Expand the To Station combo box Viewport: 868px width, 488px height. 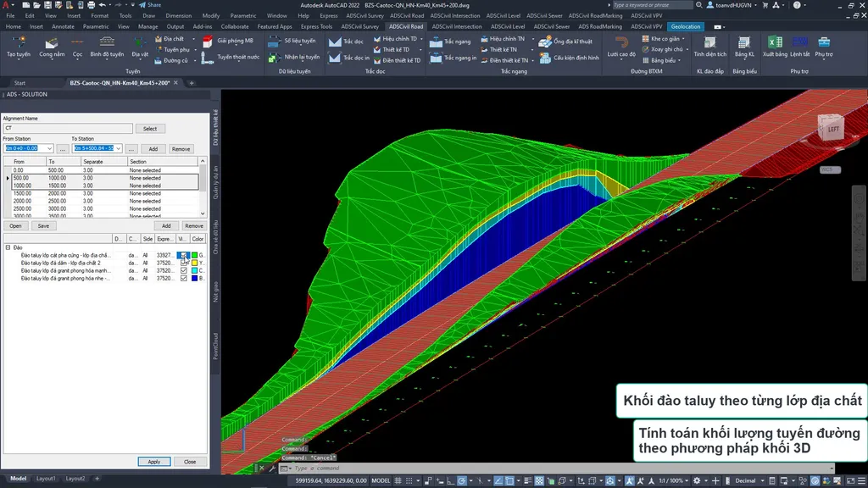[x=118, y=148]
